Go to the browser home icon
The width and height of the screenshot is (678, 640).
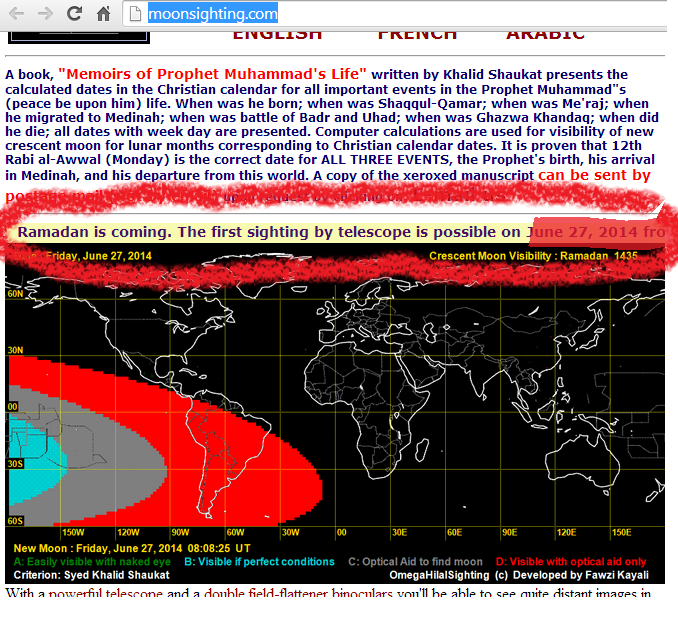pos(103,13)
